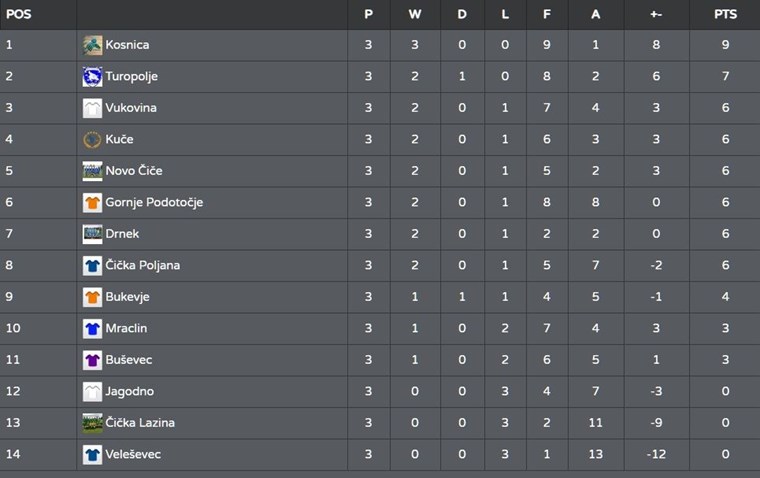The width and height of the screenshot is (760, 478).
Task: Click the F goals-for column header
Action: [x=547, y=14]
